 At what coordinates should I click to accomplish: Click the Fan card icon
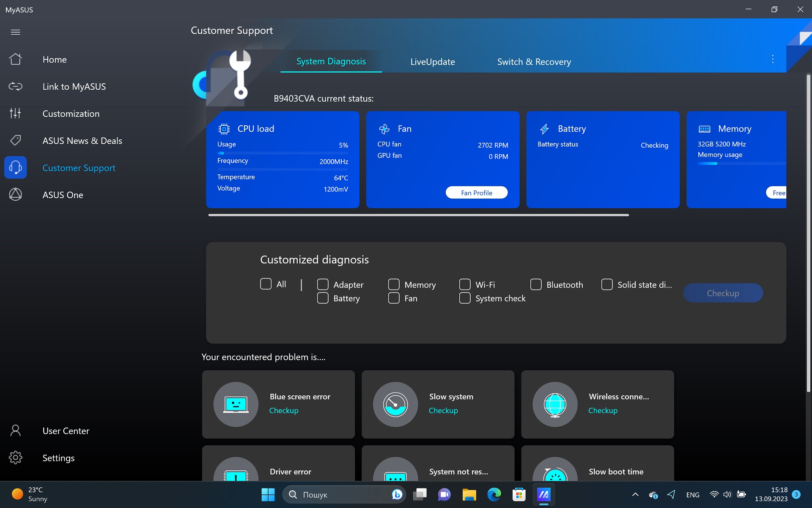[x=384, y=129]
